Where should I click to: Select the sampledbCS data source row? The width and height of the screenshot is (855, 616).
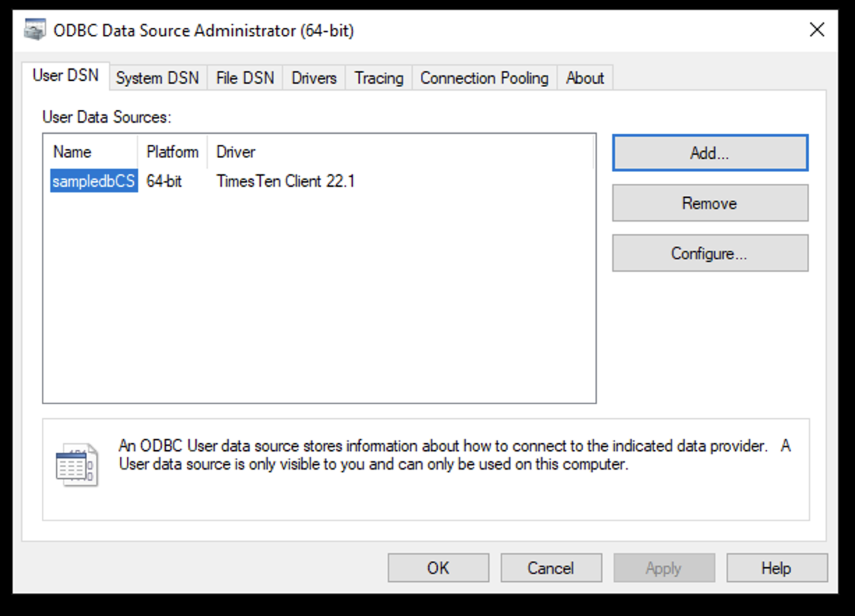click(x=93, y=182)
